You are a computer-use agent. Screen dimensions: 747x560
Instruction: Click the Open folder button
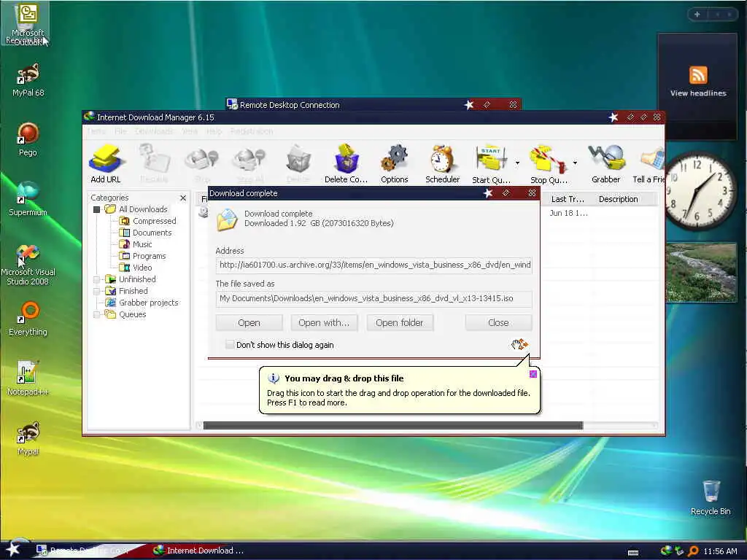399,322
